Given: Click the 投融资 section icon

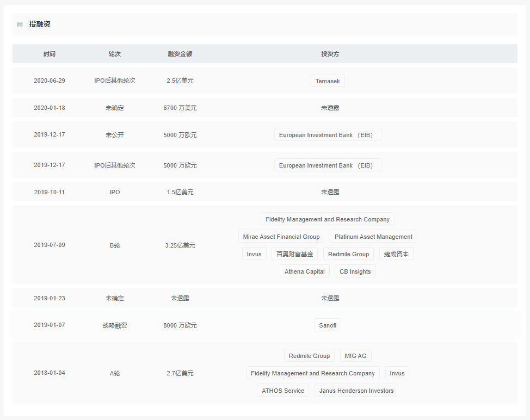Looking at the screenshot, I should point(20,24).
